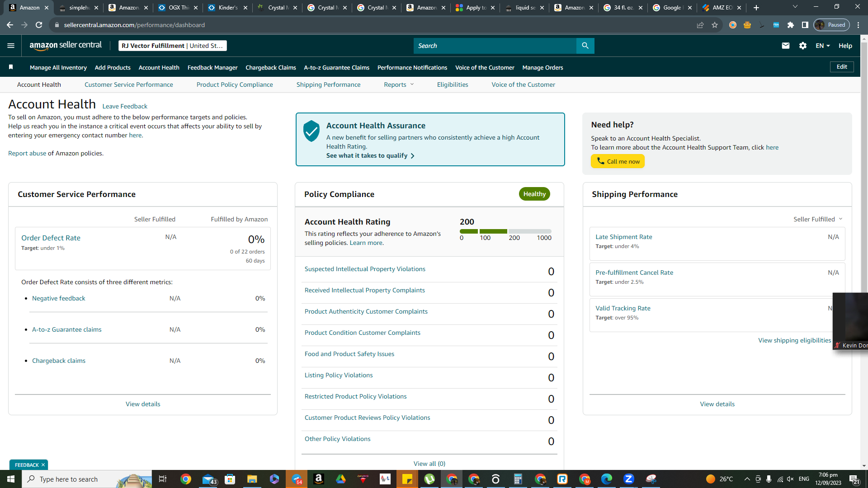Open a new browser tab
868x488 pixels.
[756, 8]
